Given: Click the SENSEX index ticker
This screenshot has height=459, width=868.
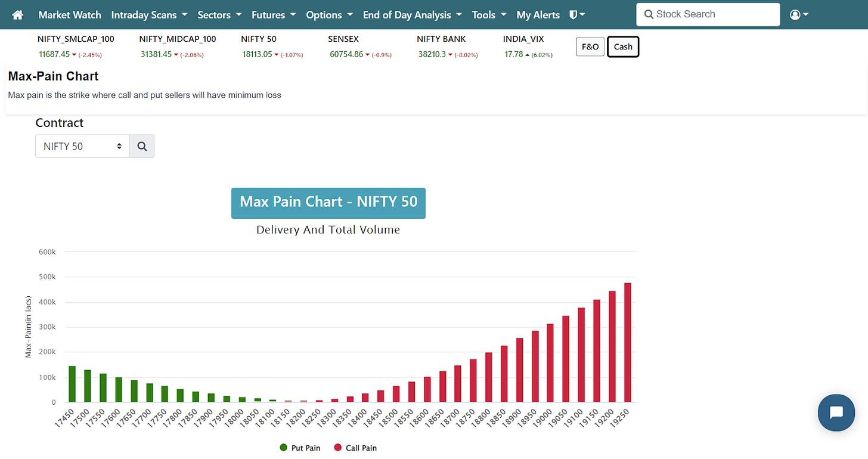Looking at the screenshot, I should click(x=343, y=39).
